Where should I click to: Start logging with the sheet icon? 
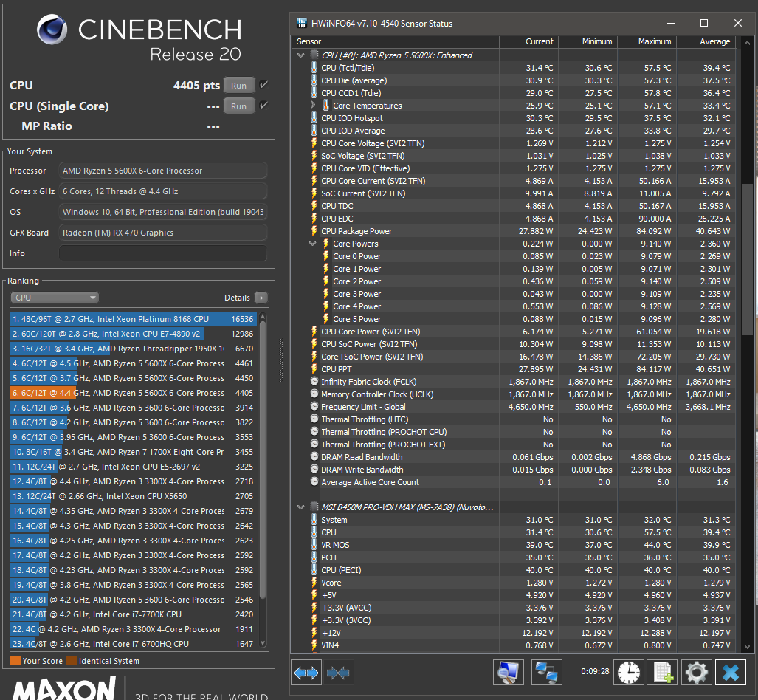(x=662, y=673)
